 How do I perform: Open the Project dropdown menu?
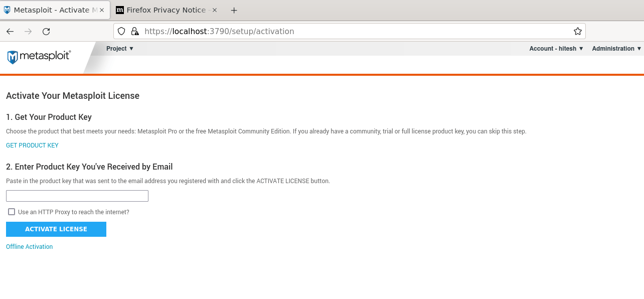(x=120, y=49)
